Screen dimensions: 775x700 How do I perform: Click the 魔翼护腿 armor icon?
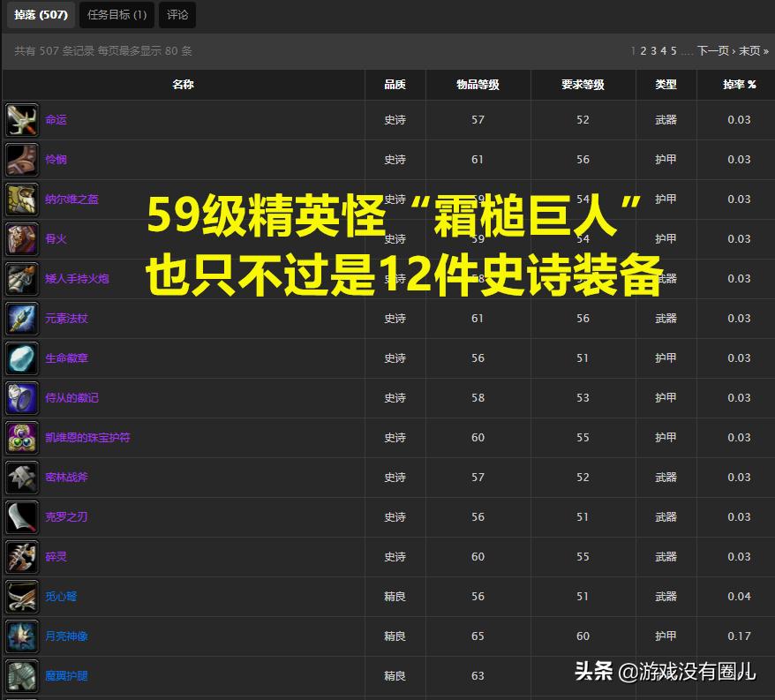coord(21,675)
